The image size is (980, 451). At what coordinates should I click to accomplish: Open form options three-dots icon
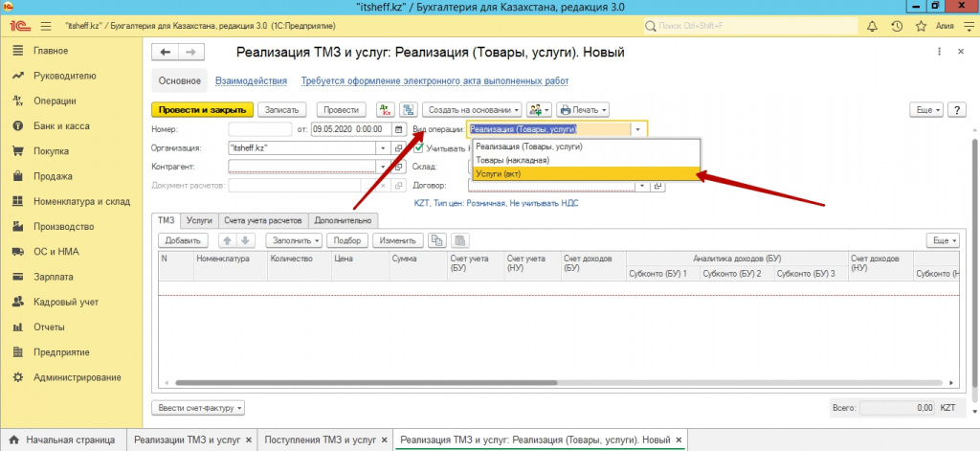point(939,53)
